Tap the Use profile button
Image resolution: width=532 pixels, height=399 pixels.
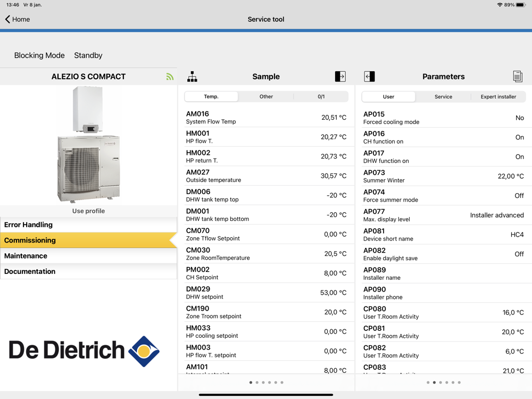pos(88,211)
